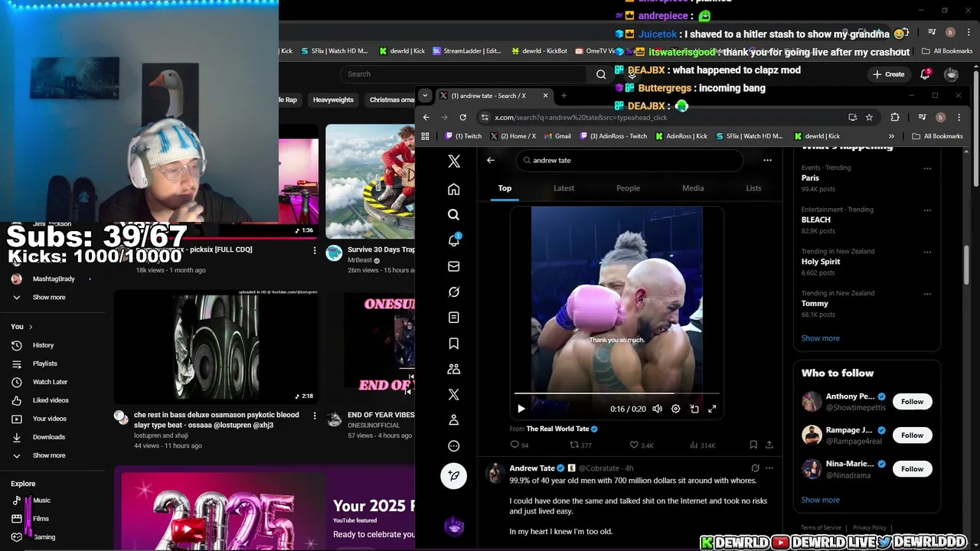Switch to Lists tab in X search

753,188
